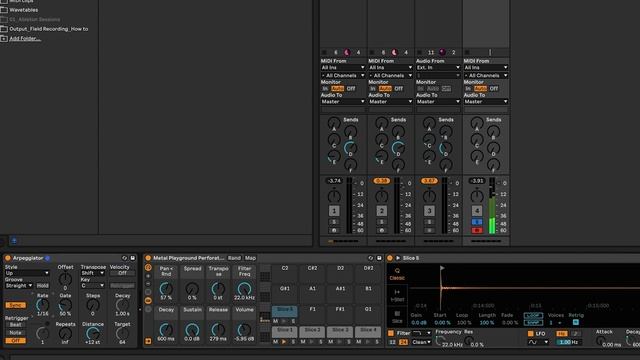
Task: Set track 1 Monitor to Auto
Action: click(338, 89)
